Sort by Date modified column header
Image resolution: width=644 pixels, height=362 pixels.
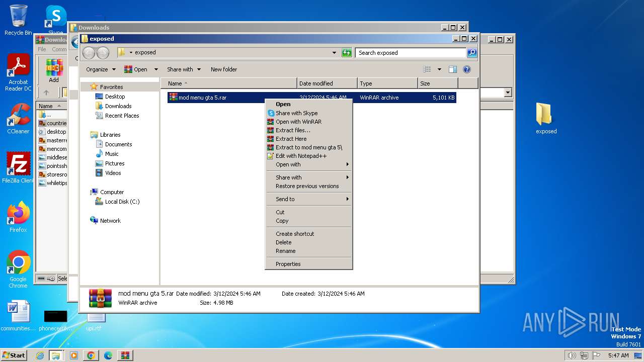point(327,83)
